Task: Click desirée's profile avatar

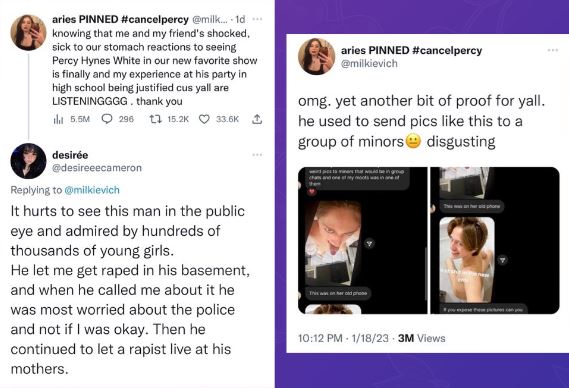Action: click(28, 161)
